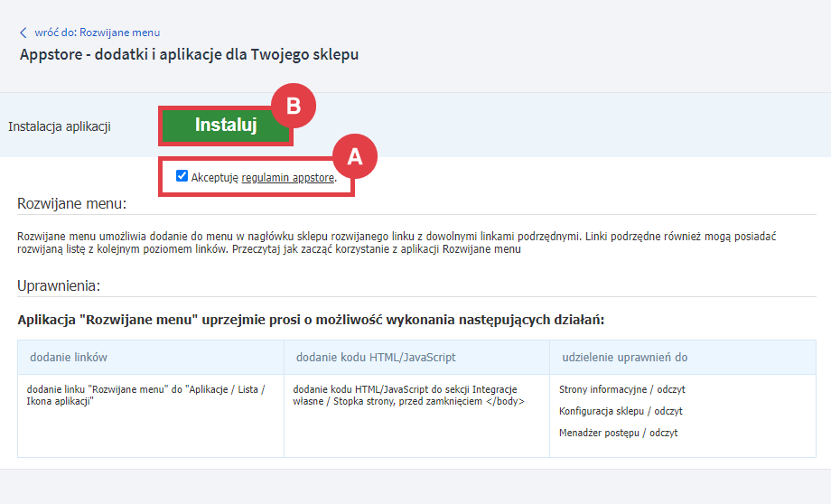Viewport: 831px width, 504px height.
Task: Go back via "wróć do: Rozwijane menu" link
Action: pos(97,33)
